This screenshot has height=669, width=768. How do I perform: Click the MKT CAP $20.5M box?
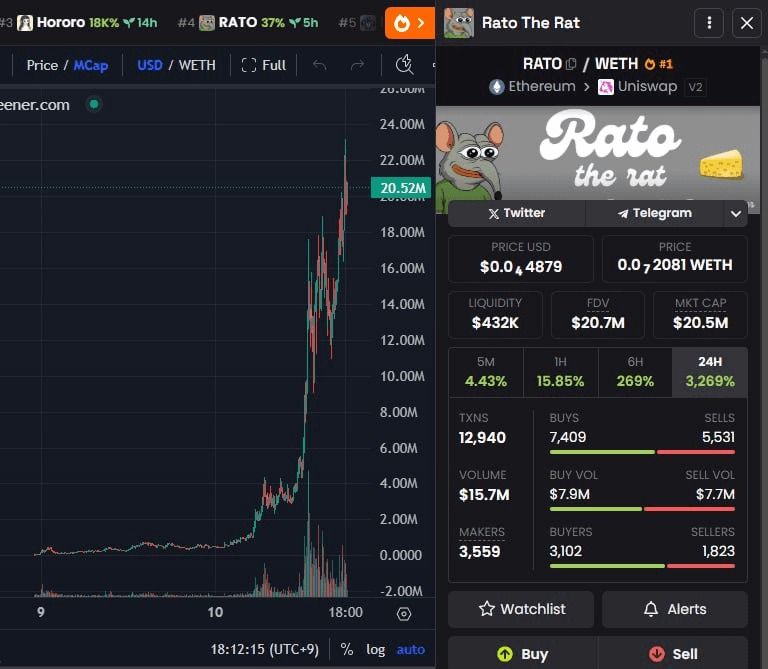[700, 315]
